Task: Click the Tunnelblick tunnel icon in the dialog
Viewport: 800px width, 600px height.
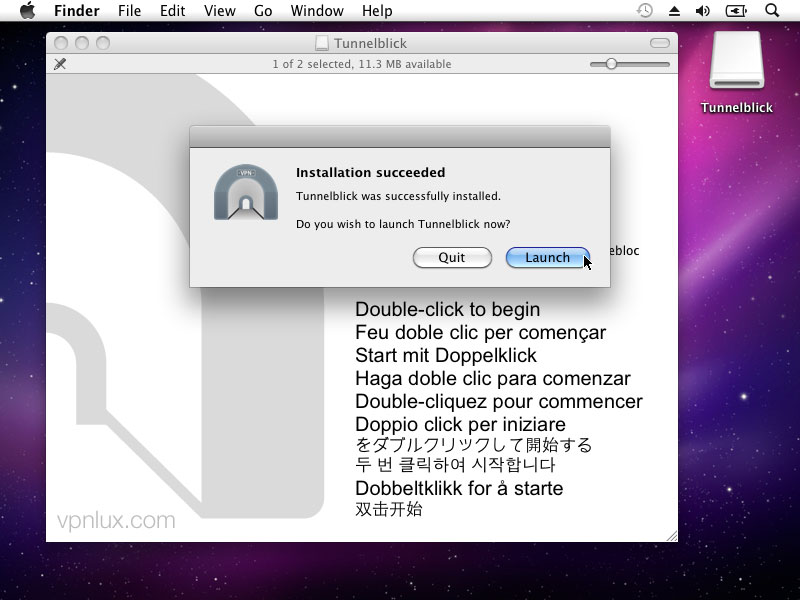Action: [245, 192]
